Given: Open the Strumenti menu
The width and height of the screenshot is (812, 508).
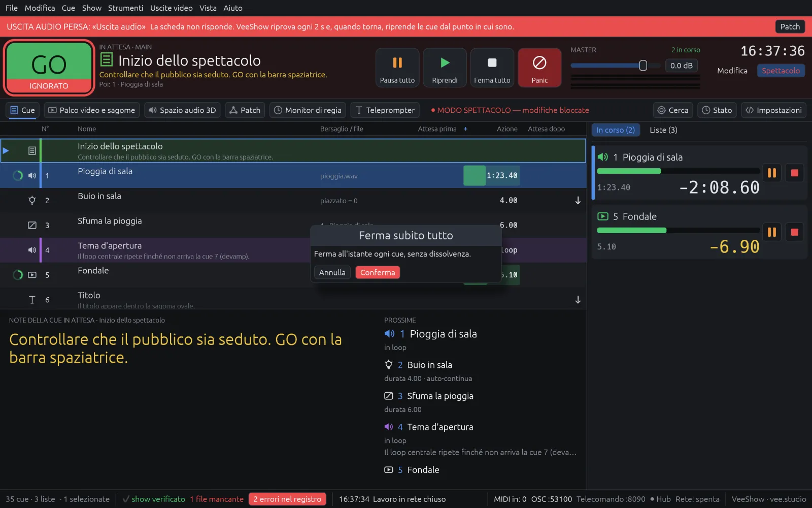Looking at the screenshot, I should click(x=125, y=8).
